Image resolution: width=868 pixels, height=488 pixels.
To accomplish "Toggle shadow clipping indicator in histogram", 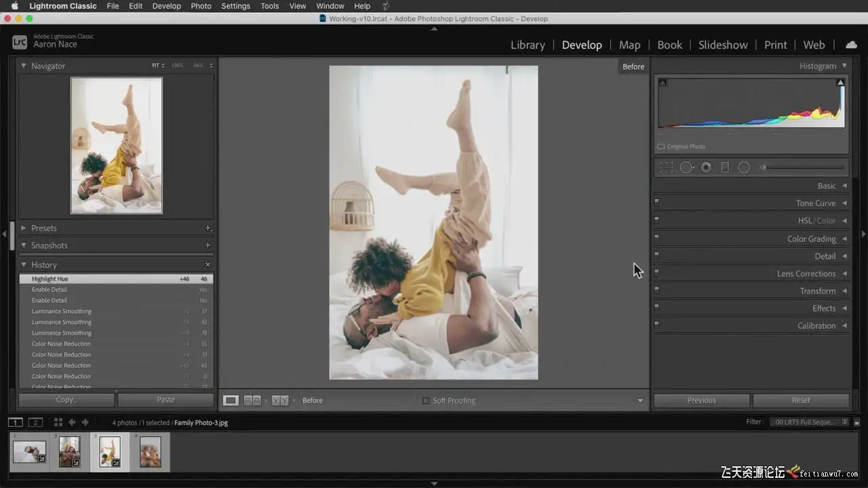I will click(663, 83).
